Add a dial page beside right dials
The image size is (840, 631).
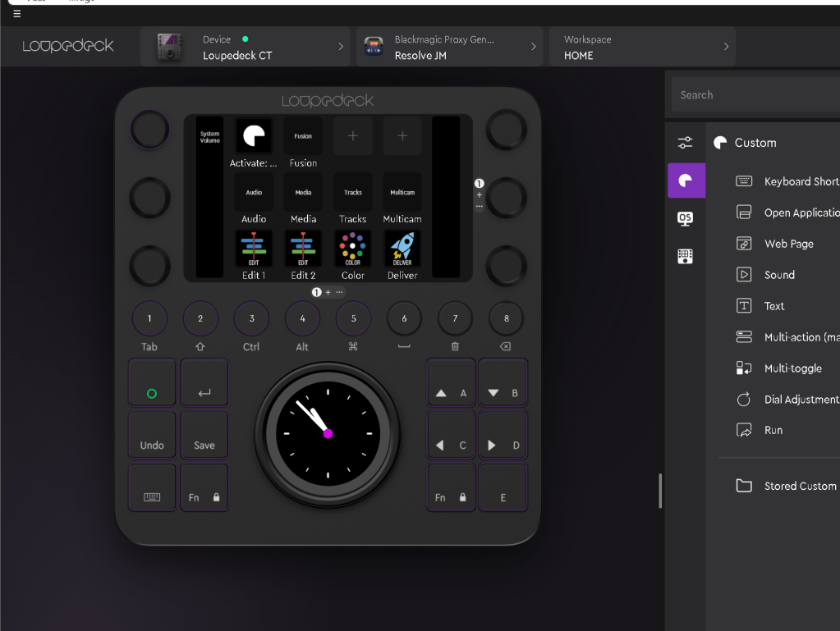tap(479, 194)
